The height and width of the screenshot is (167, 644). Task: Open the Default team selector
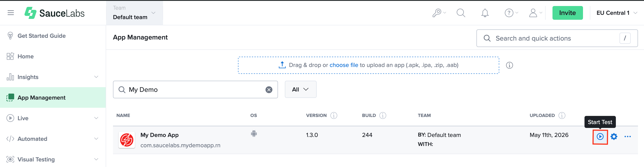point(134,13)
